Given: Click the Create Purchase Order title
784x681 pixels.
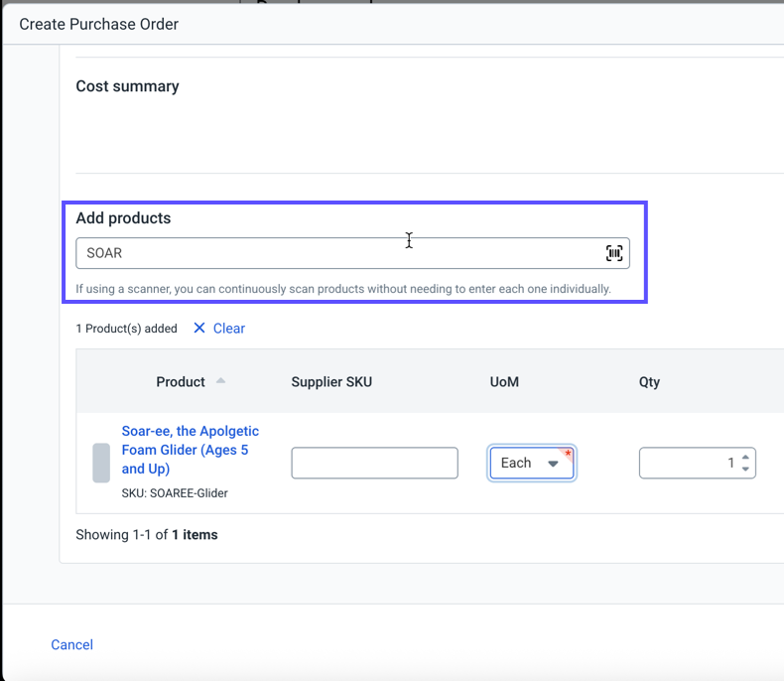Looking at the screenshot, I should coord(98,24).
